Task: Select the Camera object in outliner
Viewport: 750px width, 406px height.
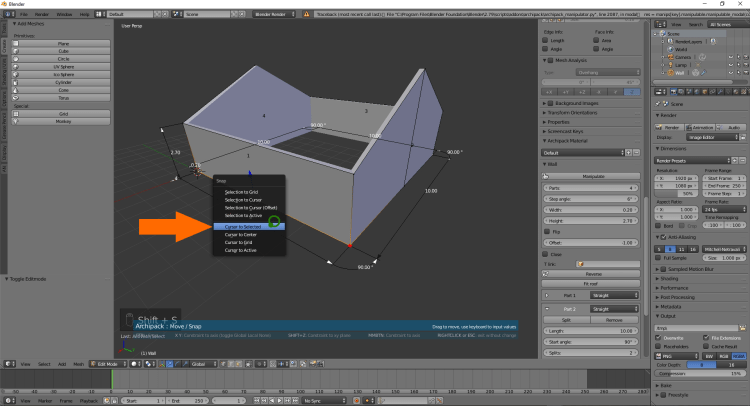Action: point(684,56)
